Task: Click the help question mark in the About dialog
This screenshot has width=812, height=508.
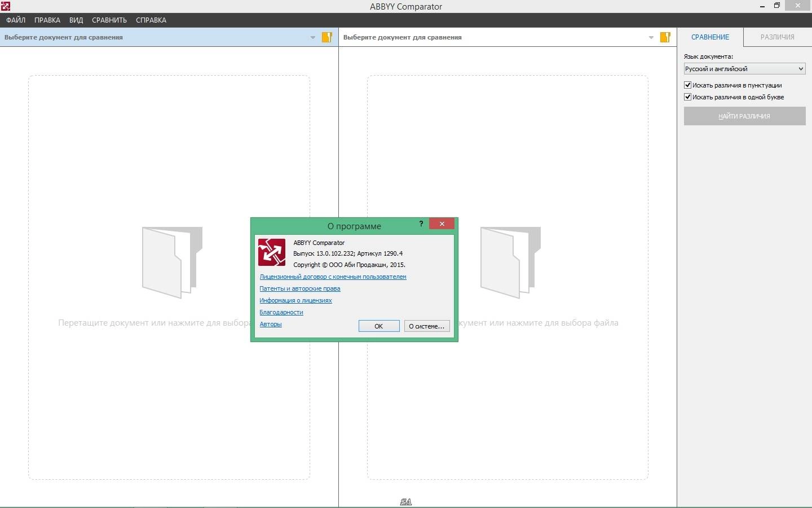Action: [x=421, y=224]
